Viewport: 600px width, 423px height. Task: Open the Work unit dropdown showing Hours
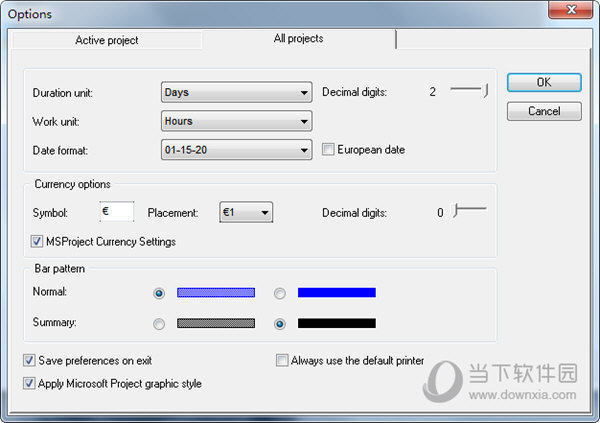point(236,121)
